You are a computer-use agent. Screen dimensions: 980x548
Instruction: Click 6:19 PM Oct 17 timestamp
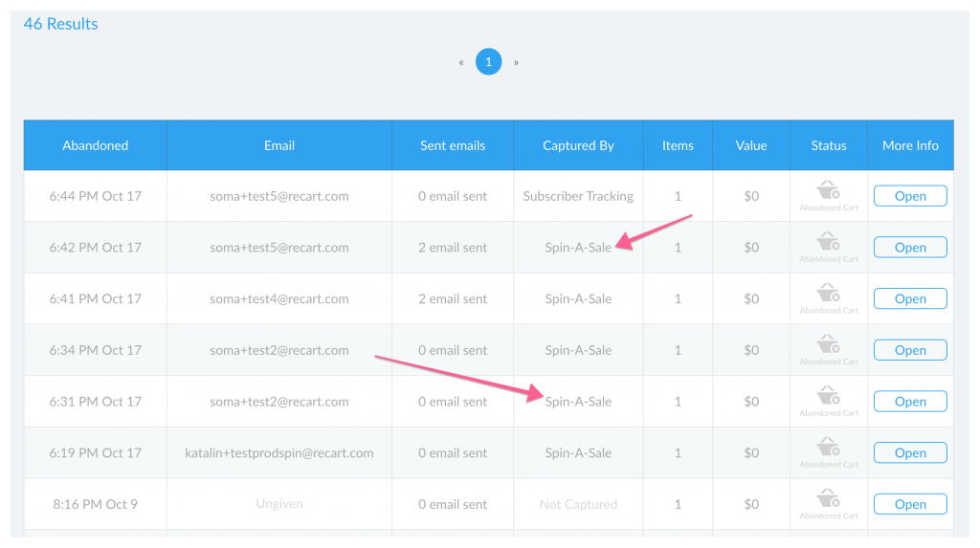tap(96, 453)
